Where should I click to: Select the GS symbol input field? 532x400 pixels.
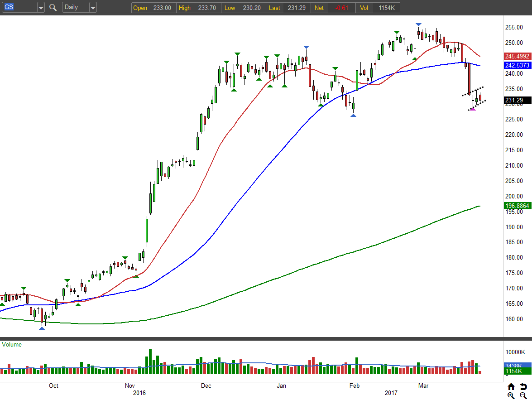coord(19,7)
